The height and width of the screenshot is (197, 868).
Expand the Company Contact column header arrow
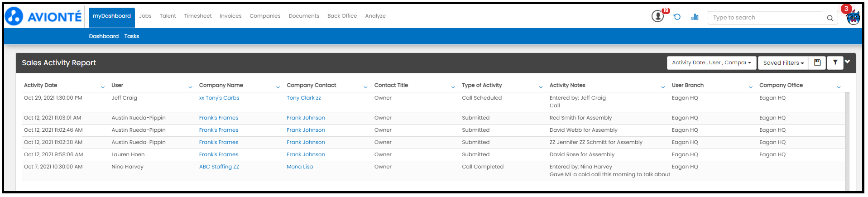pos(365,87)
